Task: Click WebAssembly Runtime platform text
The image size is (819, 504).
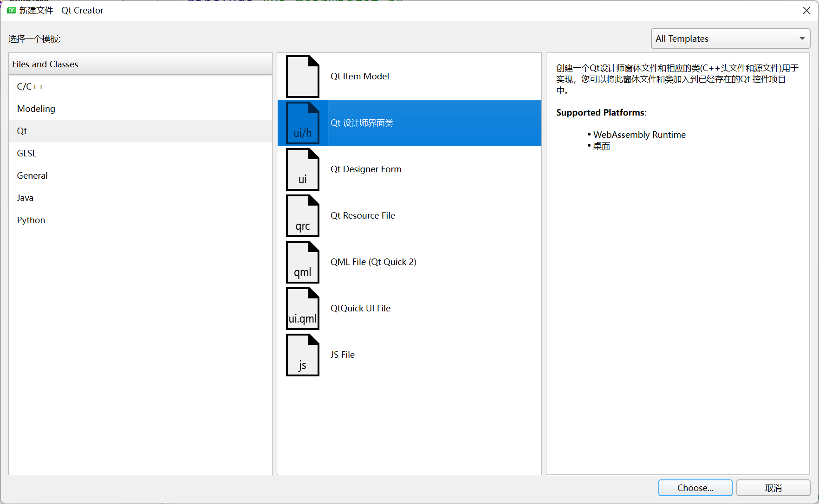Action: click(639, 135)
